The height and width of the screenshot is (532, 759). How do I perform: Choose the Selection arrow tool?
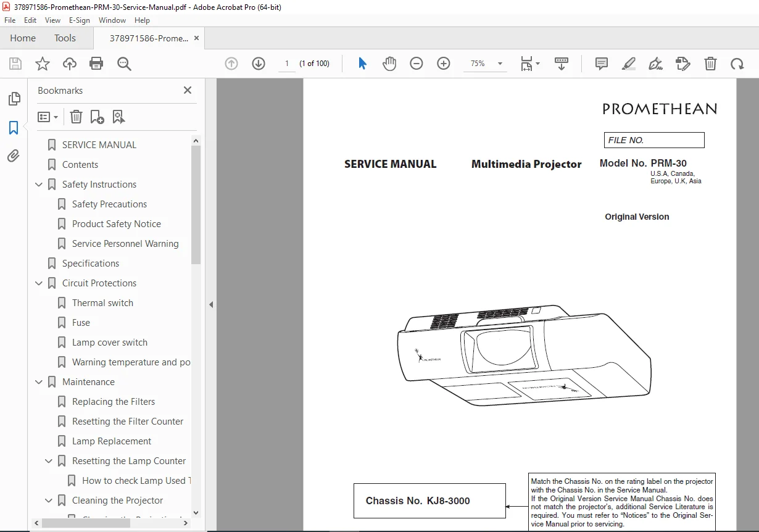click(x=362, y=64)
